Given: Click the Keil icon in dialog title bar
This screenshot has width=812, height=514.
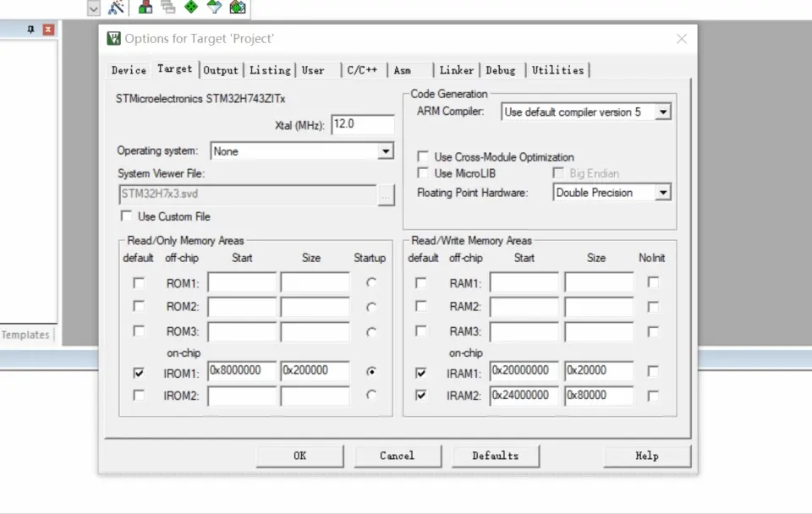Looking at the screenshot, I should pos(113,38).
